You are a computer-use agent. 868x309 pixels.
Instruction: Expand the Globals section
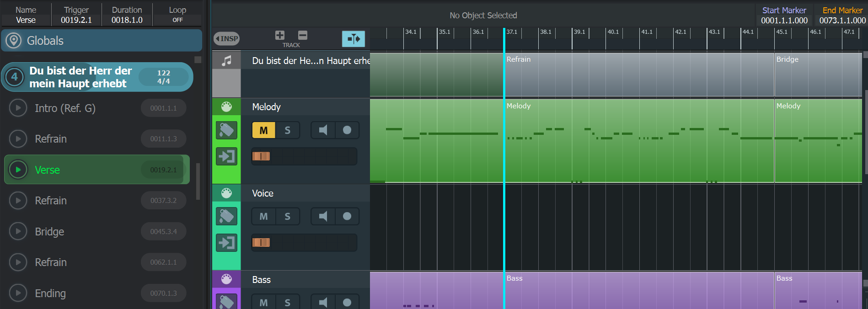102,41
